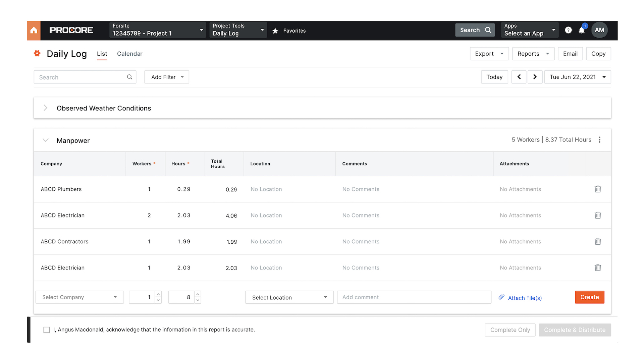Open the Select Company dropdown
This screenshot has width=644, height=362.
tap(79, 297)
